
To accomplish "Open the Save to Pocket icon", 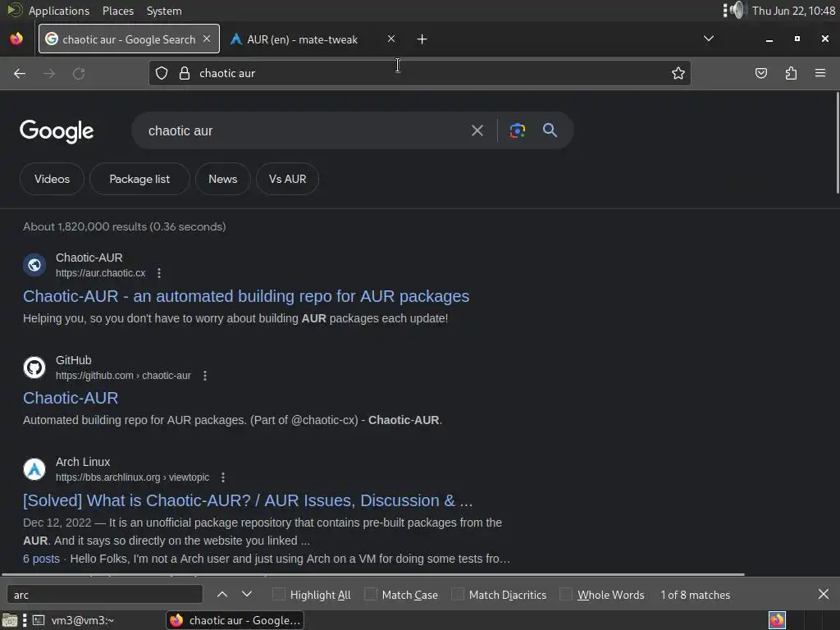I will click(760, 73).
